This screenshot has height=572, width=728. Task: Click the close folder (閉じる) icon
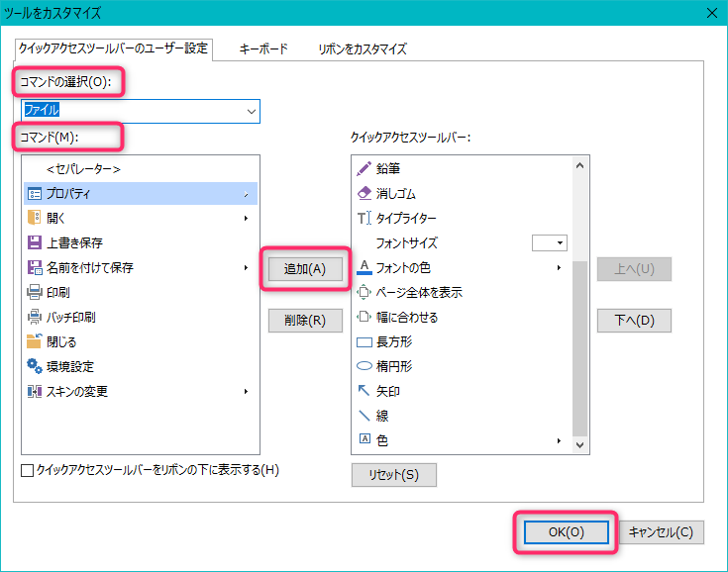(34, 341)
